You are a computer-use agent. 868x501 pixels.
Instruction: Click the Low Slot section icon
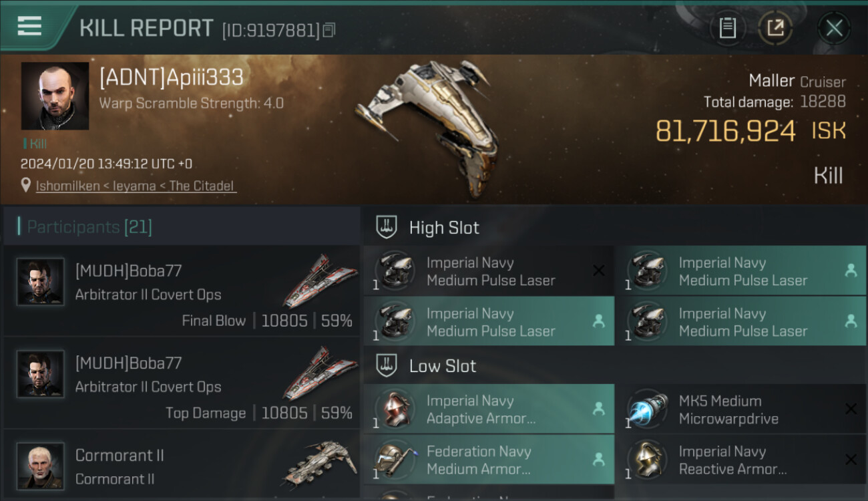click(387, 365)
